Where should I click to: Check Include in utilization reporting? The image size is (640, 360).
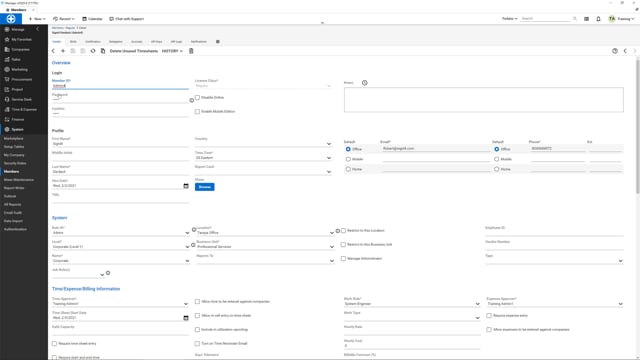[197, 329]
